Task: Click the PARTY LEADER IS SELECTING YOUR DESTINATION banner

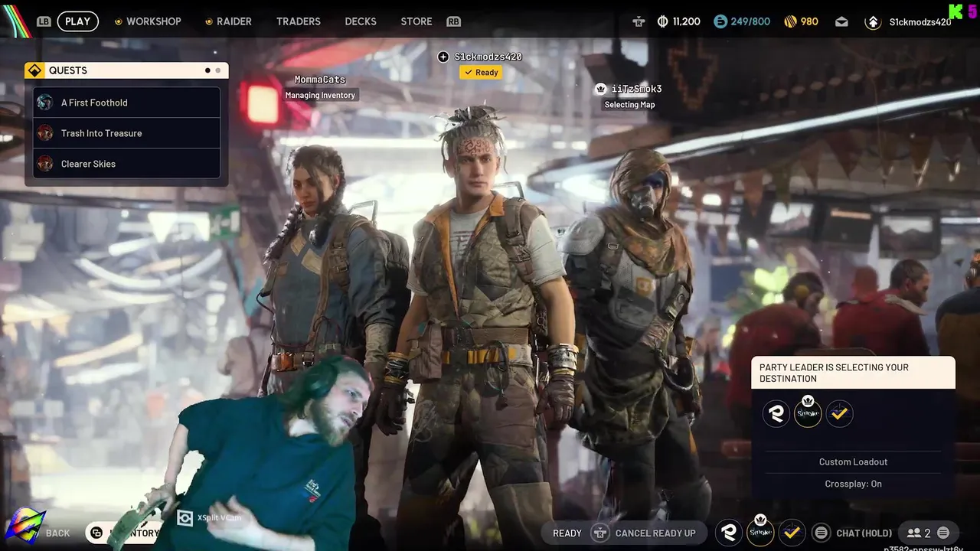Action: [853, 373]
